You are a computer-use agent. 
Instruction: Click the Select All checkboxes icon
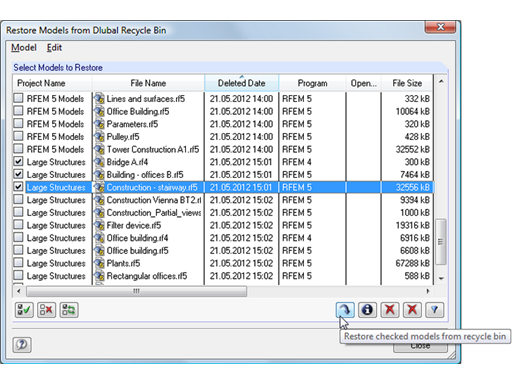coord(24,310)
